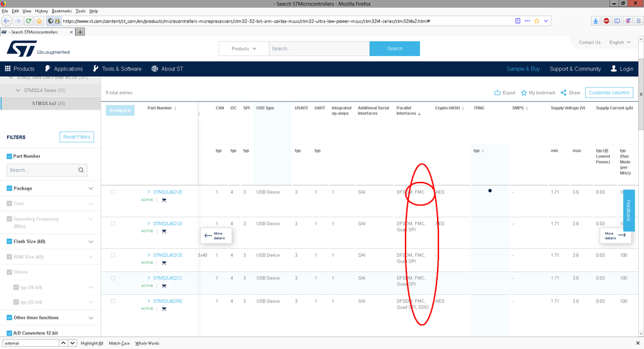Image resolution: width=644 pixels, height=349 pixels.
Task: Show sidebars icon in Firefox toolbar
Action: [617, 21]
